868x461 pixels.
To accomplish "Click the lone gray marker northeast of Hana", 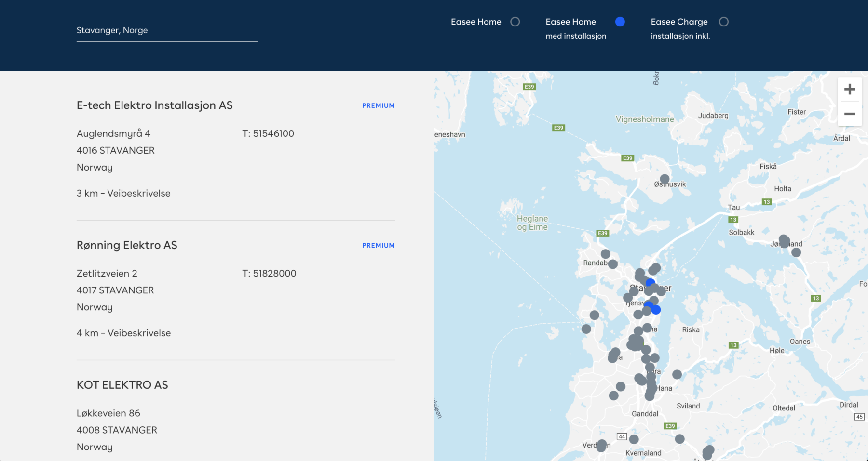I will [x=677, y=374].
